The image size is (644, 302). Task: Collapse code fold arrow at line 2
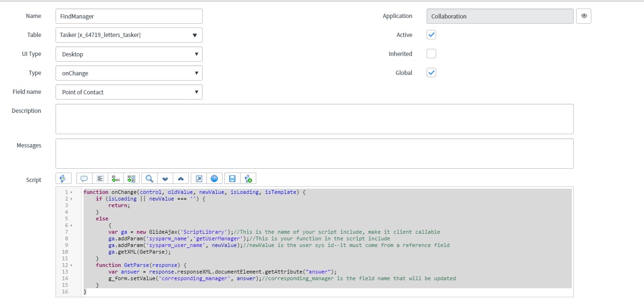(71, 199)
